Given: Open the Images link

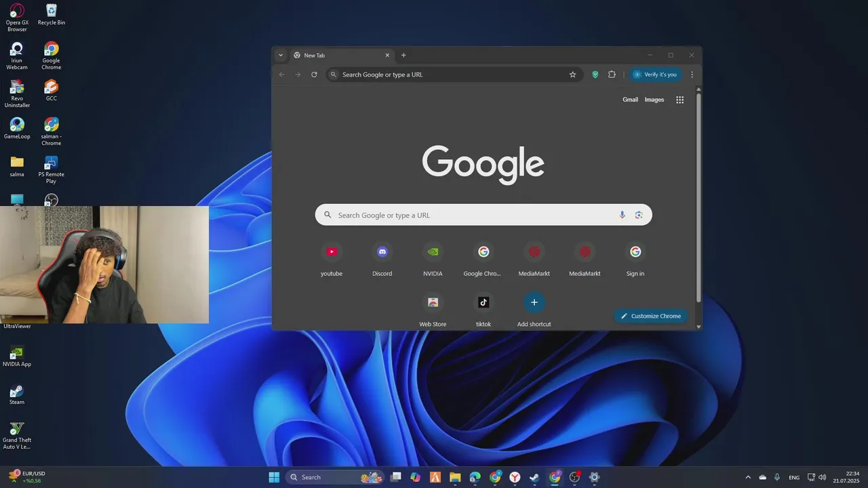Looking at the screenshot, I should pos(654,100).
